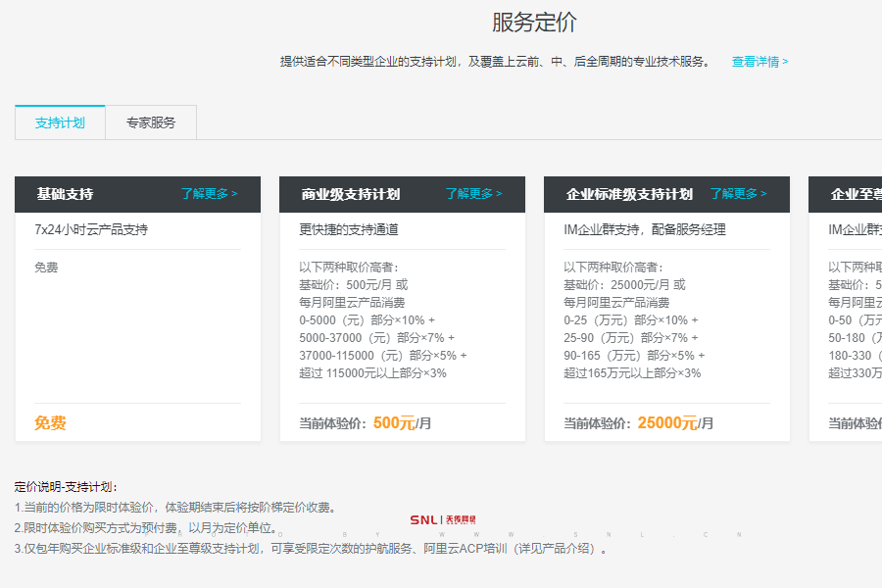Select the 基础支持 card title
The image size is (882, 588).
coord(65,194)
